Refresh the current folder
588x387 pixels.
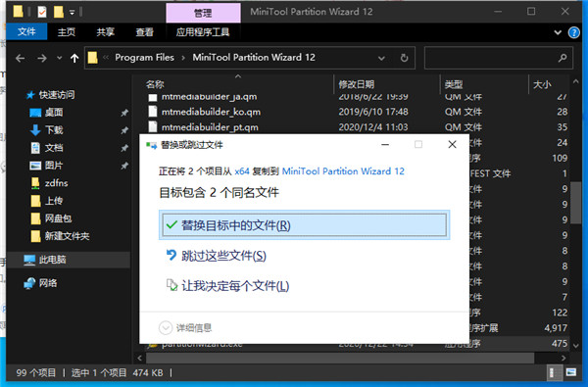(404, 58)
